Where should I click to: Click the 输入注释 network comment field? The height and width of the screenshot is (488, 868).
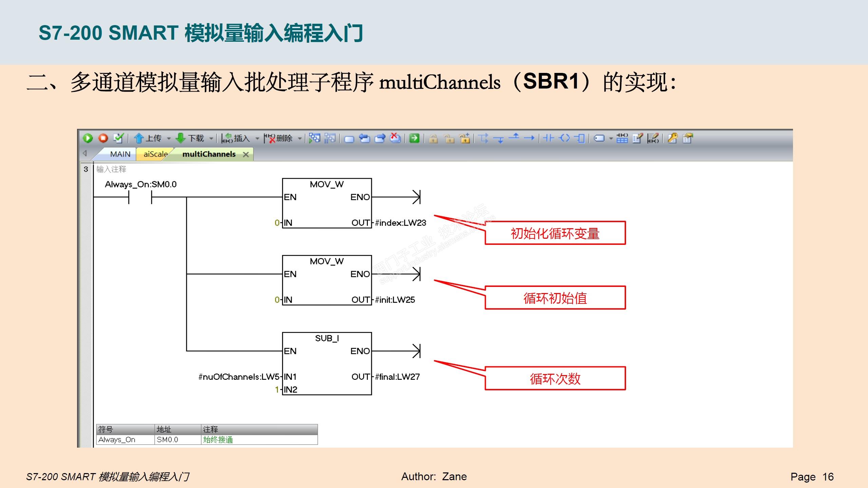click(111, 169)
